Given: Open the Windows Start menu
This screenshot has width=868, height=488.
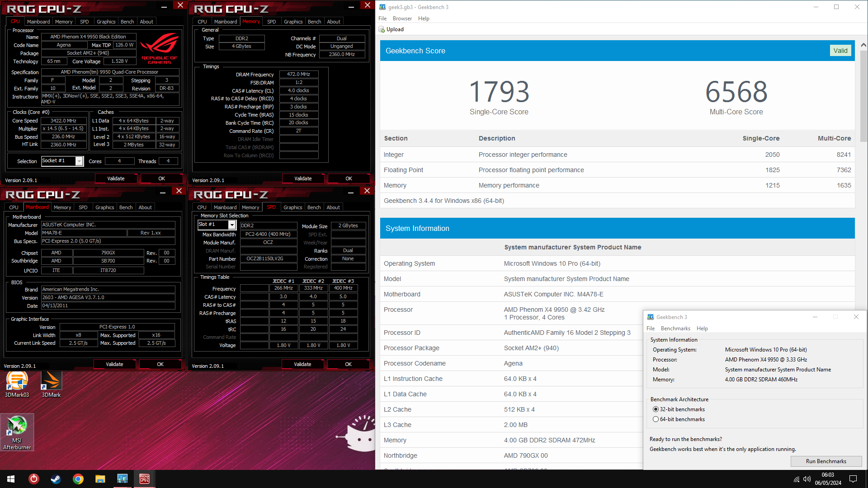Looking at the screenshot, I should (x=11, y=479).
